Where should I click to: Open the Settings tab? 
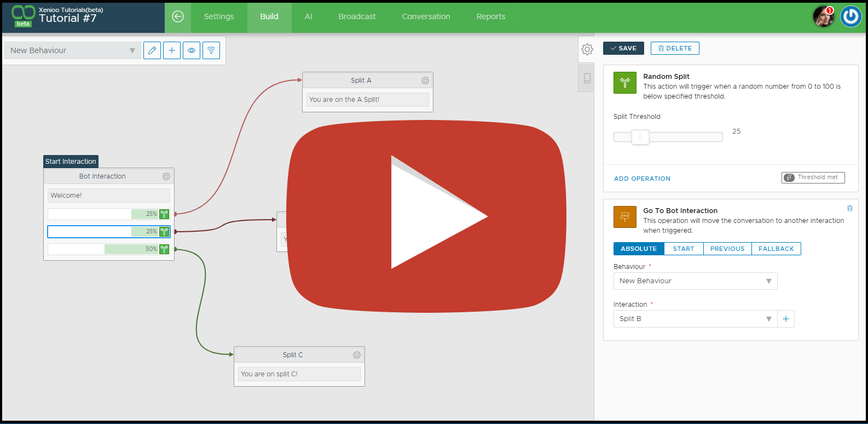tap(219, 16)
